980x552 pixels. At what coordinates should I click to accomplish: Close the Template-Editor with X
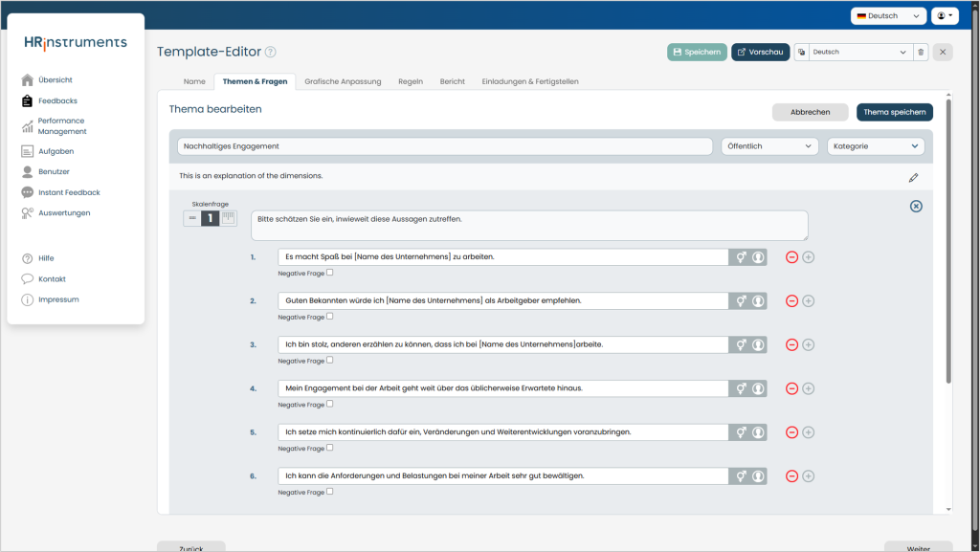point(943,52)
